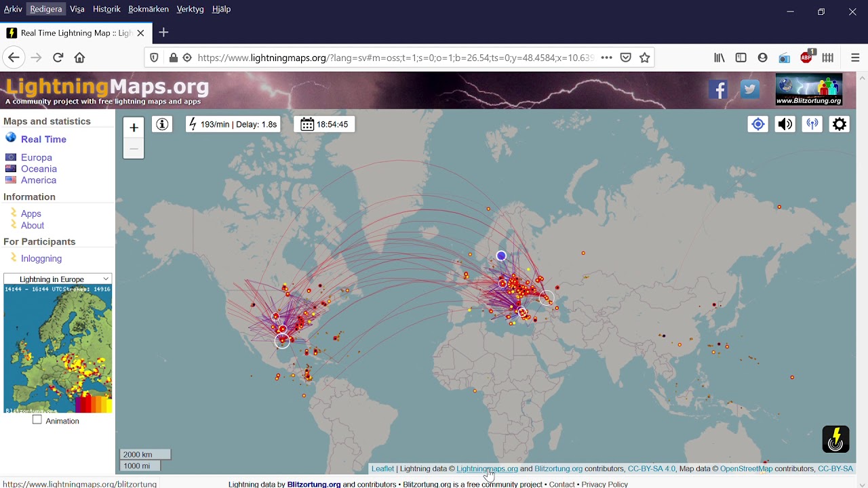
Task: Open the Hjälp menu
Action: tap(221, 9)
